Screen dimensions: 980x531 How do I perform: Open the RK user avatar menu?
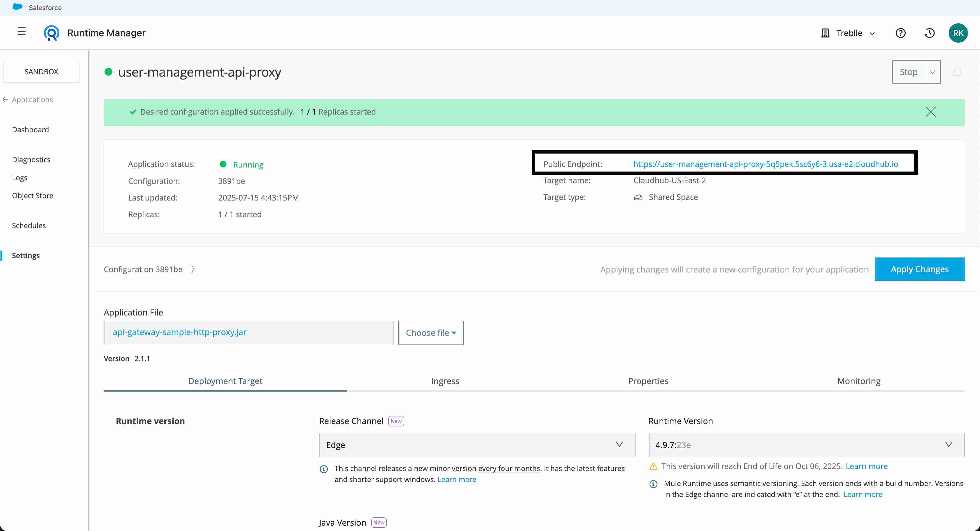pos(958,33)
